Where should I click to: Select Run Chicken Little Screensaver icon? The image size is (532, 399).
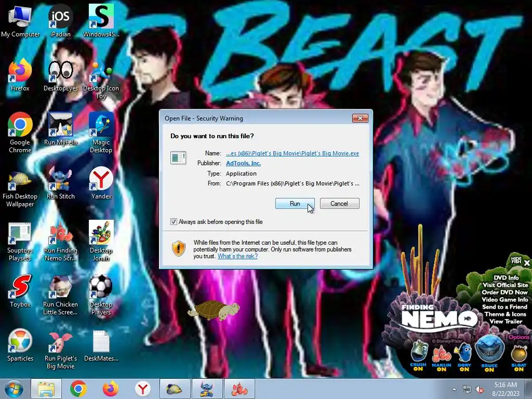61,295
